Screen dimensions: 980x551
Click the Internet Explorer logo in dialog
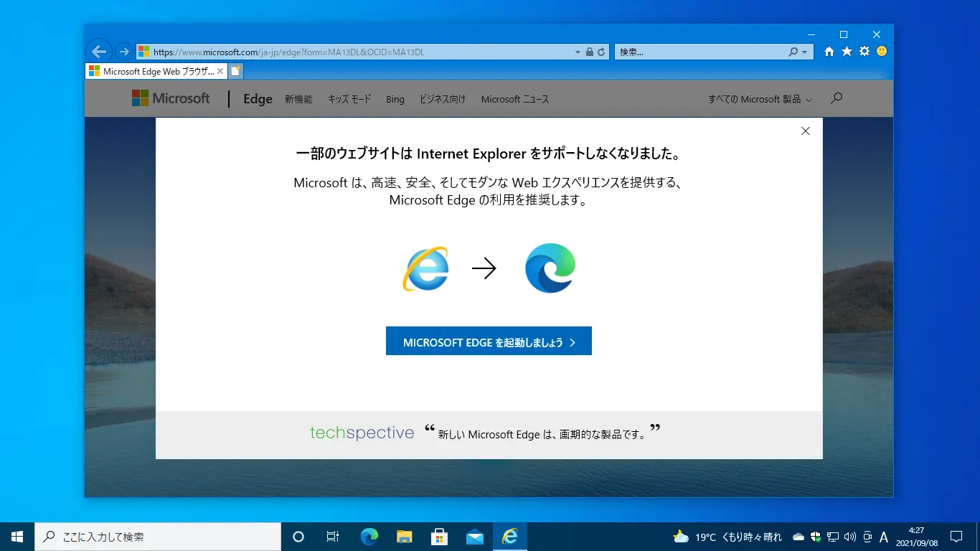pyautogui.click(x=425, y=268)
